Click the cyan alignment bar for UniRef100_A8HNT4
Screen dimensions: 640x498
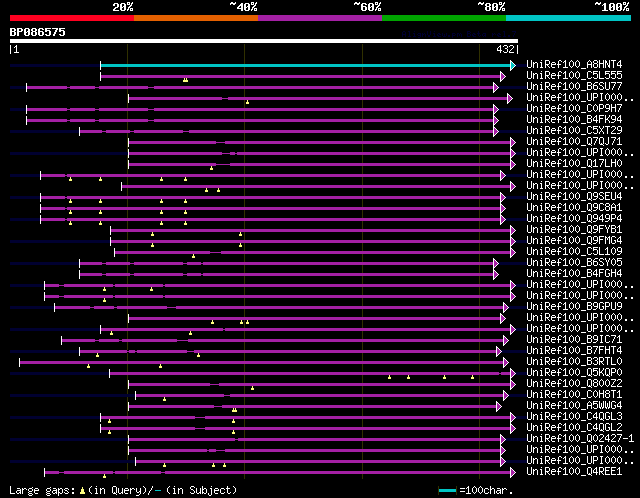coord(305,65)
